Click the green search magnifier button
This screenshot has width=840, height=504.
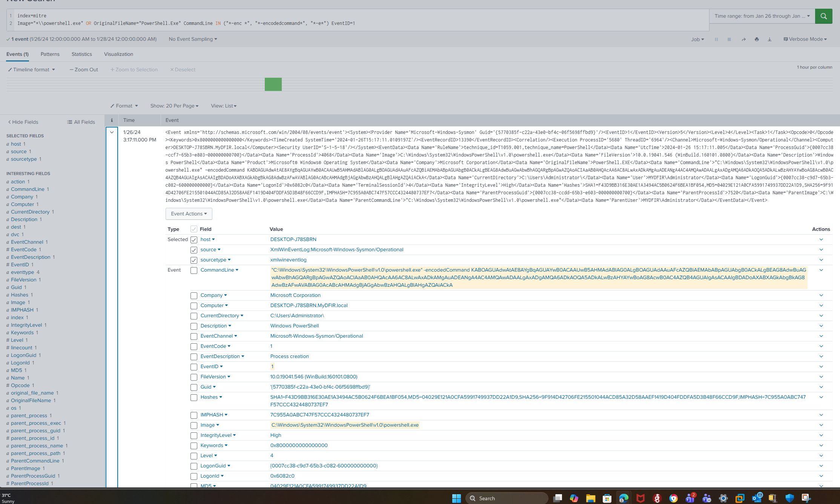pos(823,16)
